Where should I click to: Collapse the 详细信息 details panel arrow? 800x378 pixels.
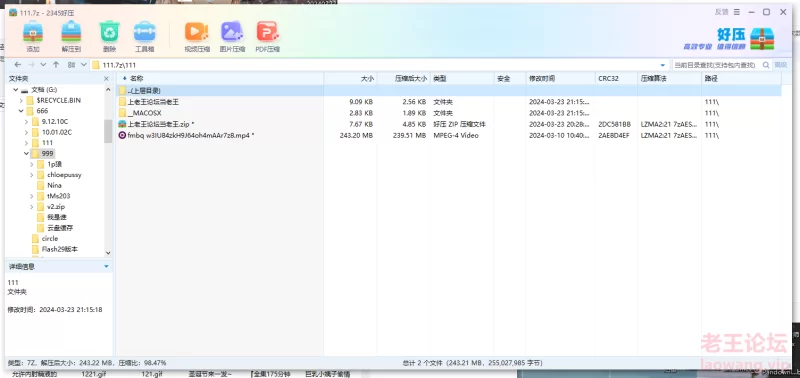click(x=106, y=266)
